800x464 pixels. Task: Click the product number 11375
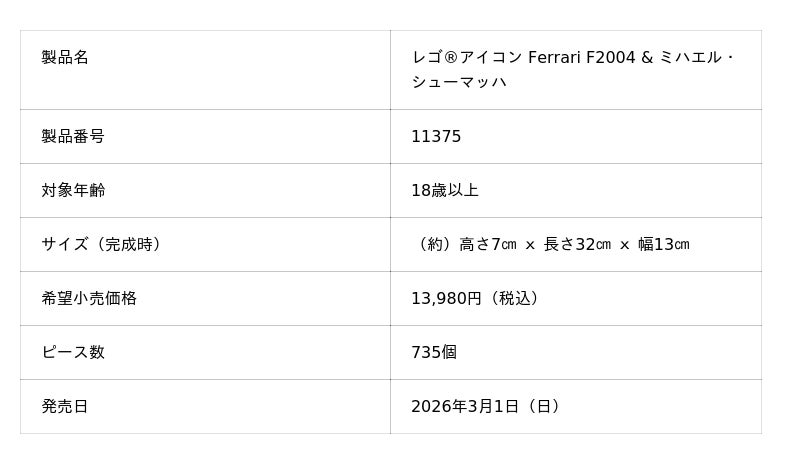point(436,136)
